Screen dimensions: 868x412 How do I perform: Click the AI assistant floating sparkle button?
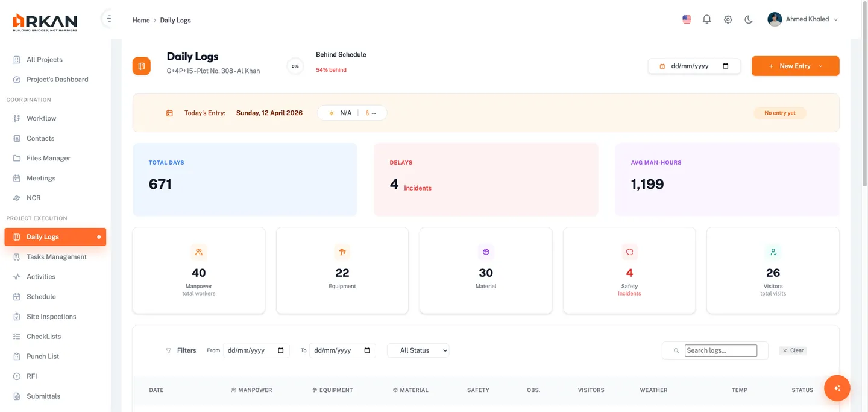point(837,388)
